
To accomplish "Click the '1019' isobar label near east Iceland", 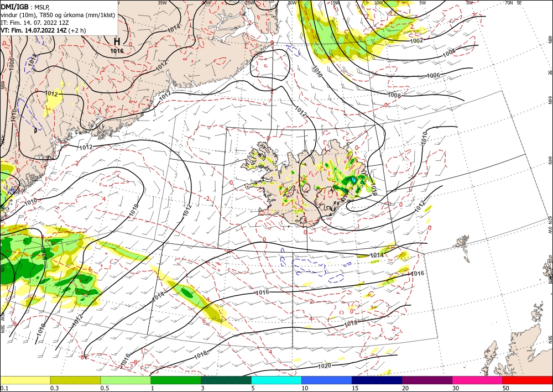I will pos(374,190).
